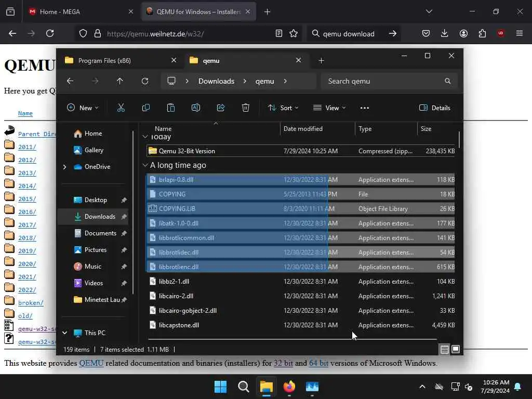This screenshot has height=399, width=532.
Task: Click the Cut scissors icon in Explorer toolbar
Action: click(121, 108)
